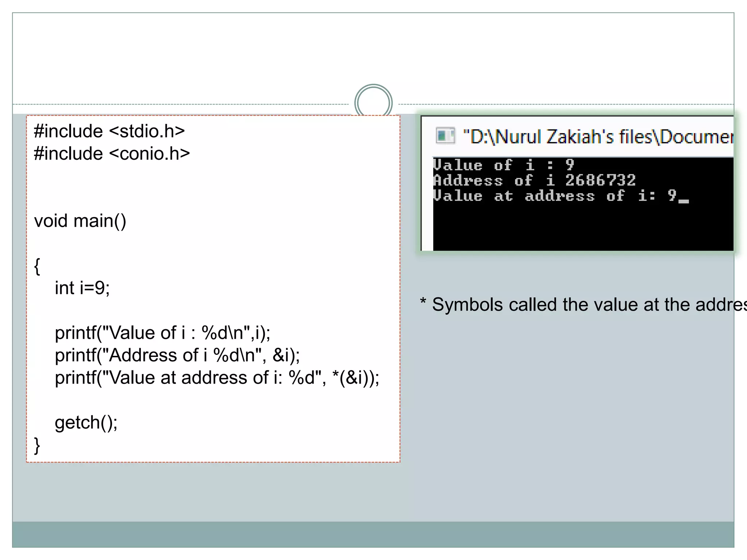This screenshot has height=560, width=747.
Task: Click the empty slide title area
Action: pos(373,51)
